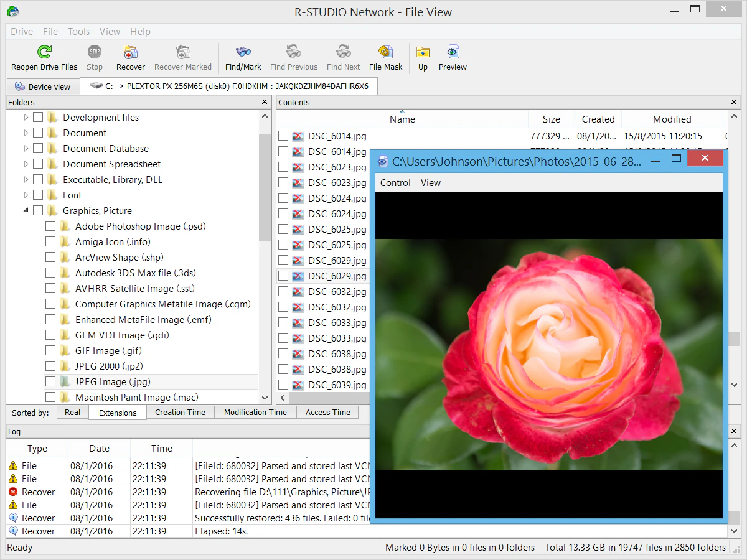This screenshot has height=560, width=747.
Task: Collapse the Graphics, Picture tree branch
Action: (x=26, y=210)
